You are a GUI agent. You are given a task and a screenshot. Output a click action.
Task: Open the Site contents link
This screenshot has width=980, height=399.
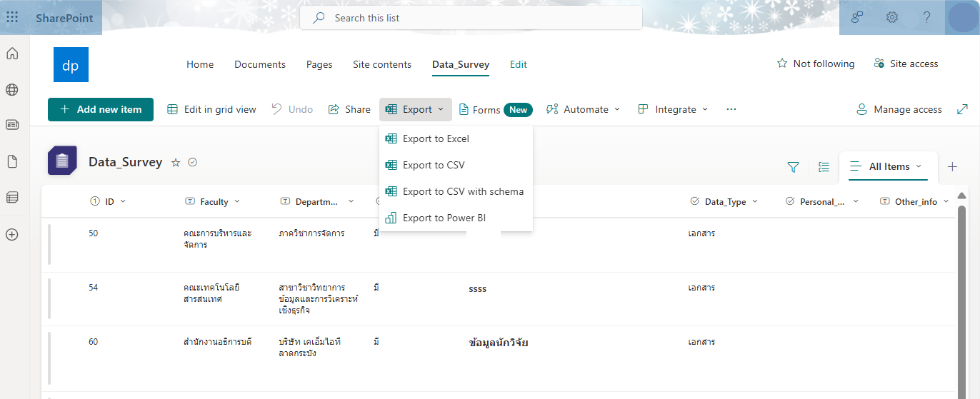(382, 64)
